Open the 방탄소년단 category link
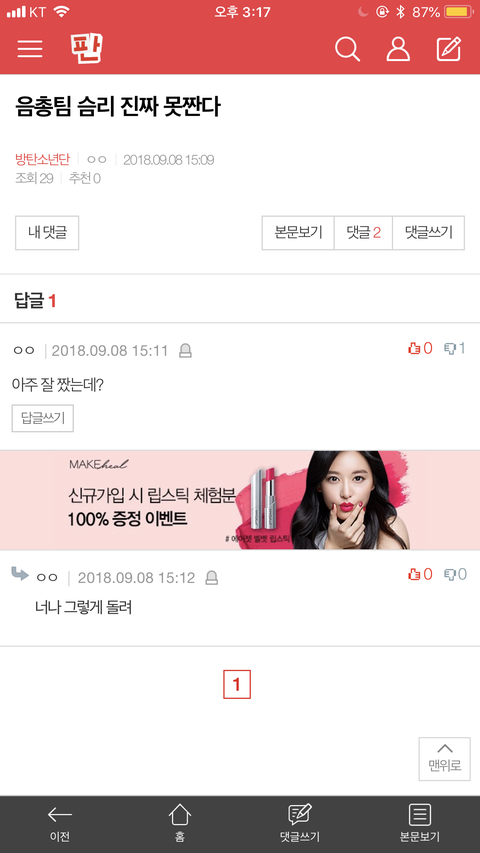Screen dimensions: 480x853 [42, 159]
